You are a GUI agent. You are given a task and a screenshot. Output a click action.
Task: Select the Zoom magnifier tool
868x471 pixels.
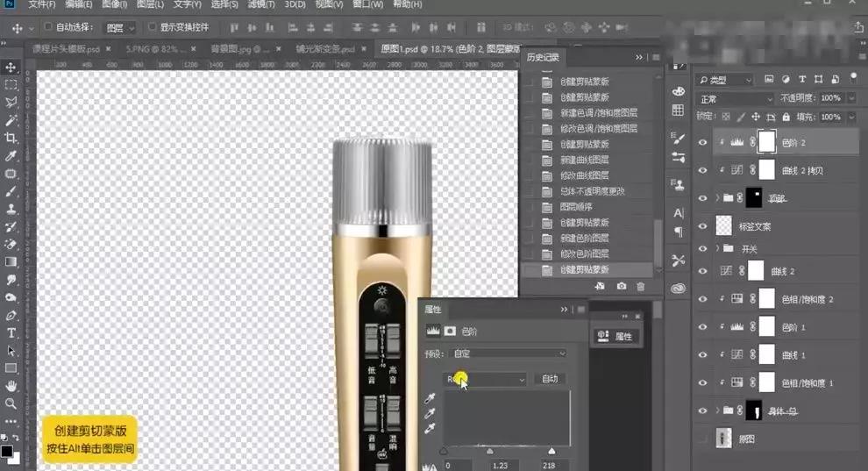(11, 404)
